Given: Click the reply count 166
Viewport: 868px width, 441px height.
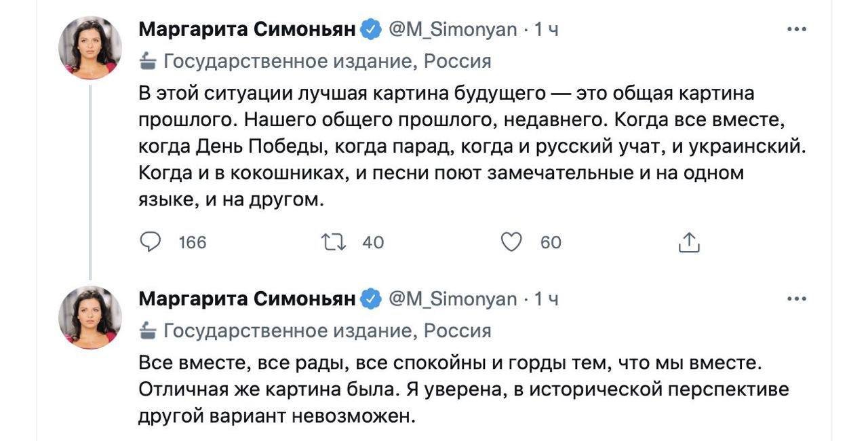Looking at the screenshot, I should (192, 242).
